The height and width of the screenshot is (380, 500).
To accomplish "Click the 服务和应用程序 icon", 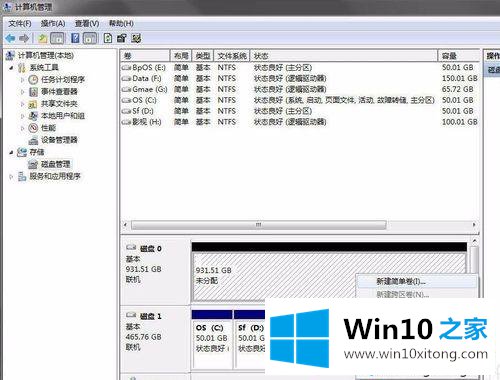I will click(22, 176).
